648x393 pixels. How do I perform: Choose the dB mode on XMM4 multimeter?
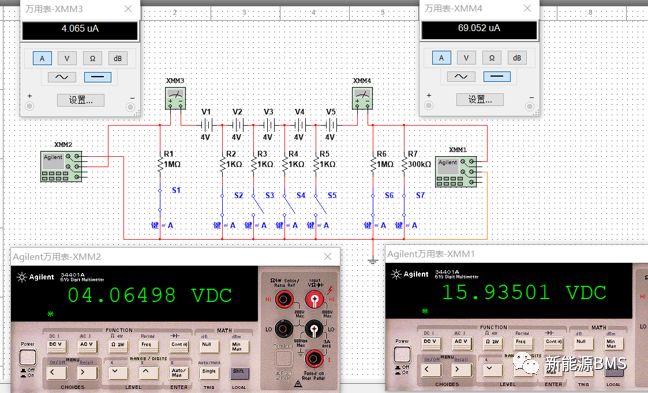517,58
